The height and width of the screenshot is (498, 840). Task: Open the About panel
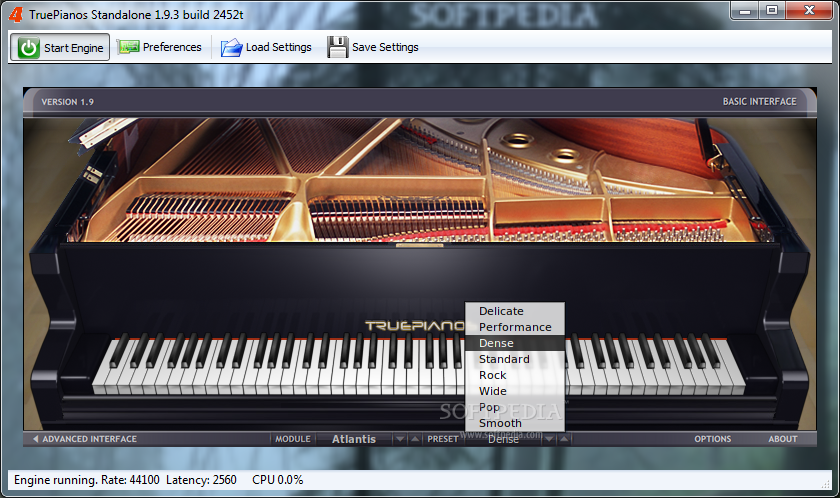[783, 439]
